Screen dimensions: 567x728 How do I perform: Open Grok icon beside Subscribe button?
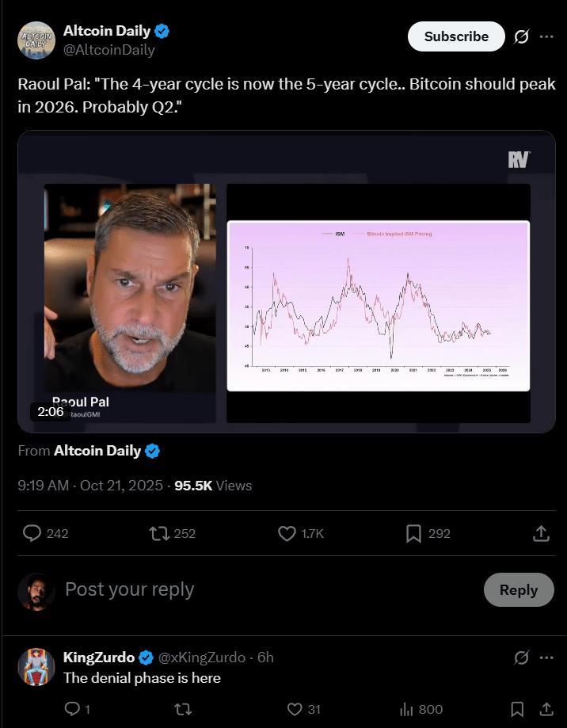(521, 36)
